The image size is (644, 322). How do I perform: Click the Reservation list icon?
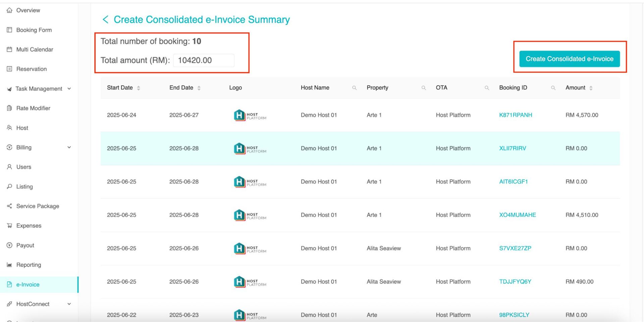9,69
